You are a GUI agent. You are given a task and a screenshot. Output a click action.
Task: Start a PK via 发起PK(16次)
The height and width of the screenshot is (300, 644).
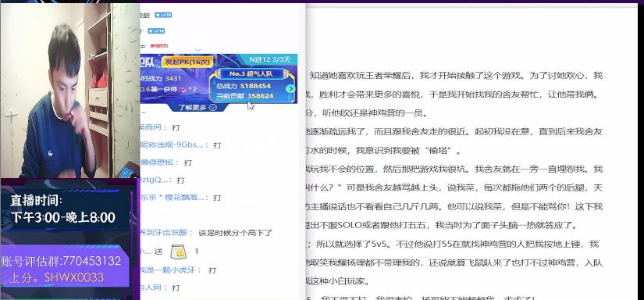[x=187, y=62]
